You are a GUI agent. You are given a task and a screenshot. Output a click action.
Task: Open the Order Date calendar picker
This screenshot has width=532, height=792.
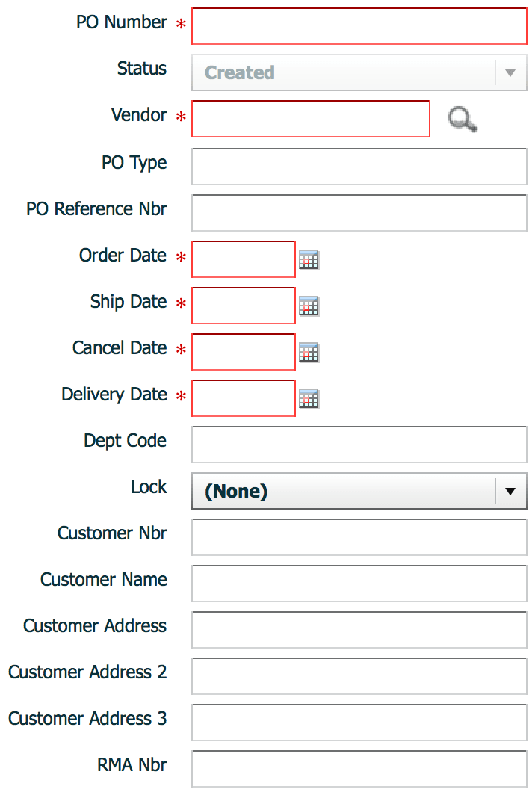coord(309,259)
